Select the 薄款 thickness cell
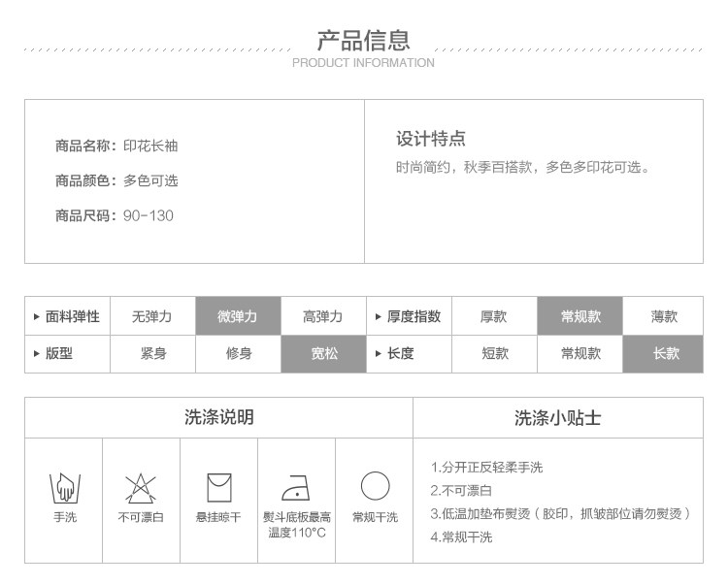This screenshot has width=728, height=585. [663, 316]
